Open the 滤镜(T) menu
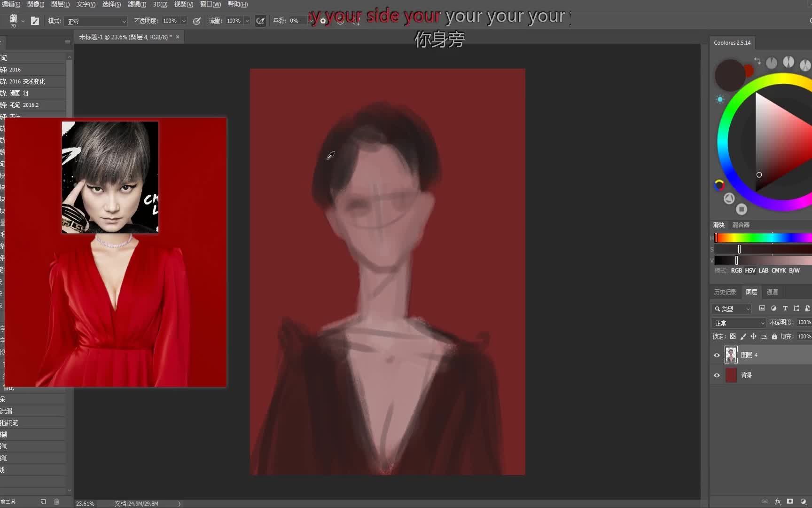 (x=137, y=4)
